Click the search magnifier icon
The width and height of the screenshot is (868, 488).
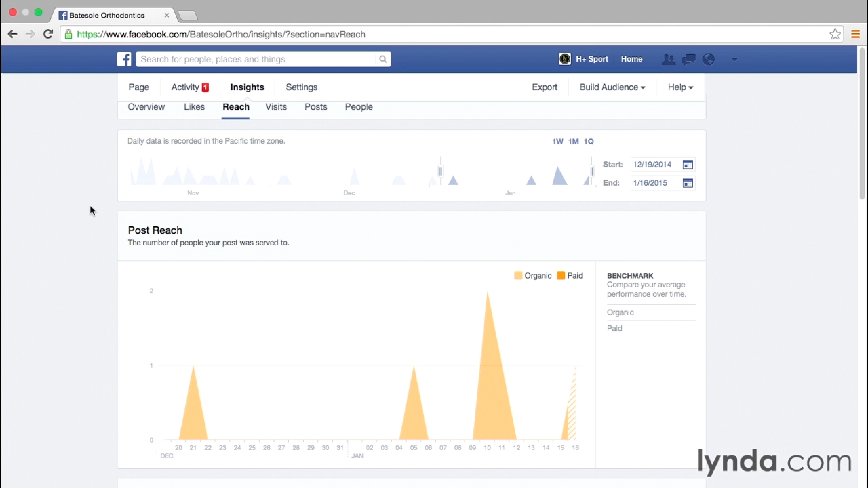[383, 59]
